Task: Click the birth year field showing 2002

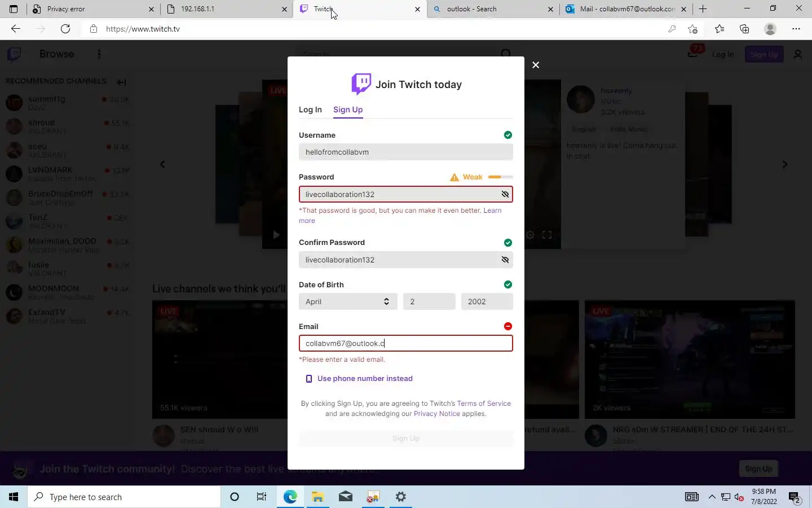Action: pyautogui.click(x=487, y=301)
